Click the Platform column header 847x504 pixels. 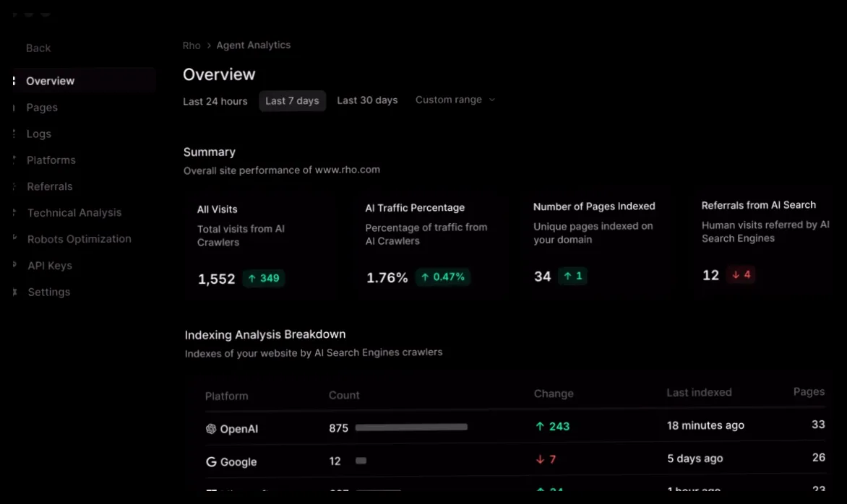(227, 396)
